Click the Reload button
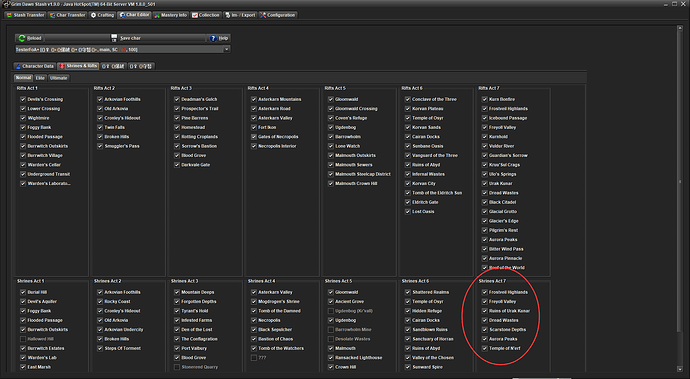This screenshot has width=690, height=379. (30, 38)
